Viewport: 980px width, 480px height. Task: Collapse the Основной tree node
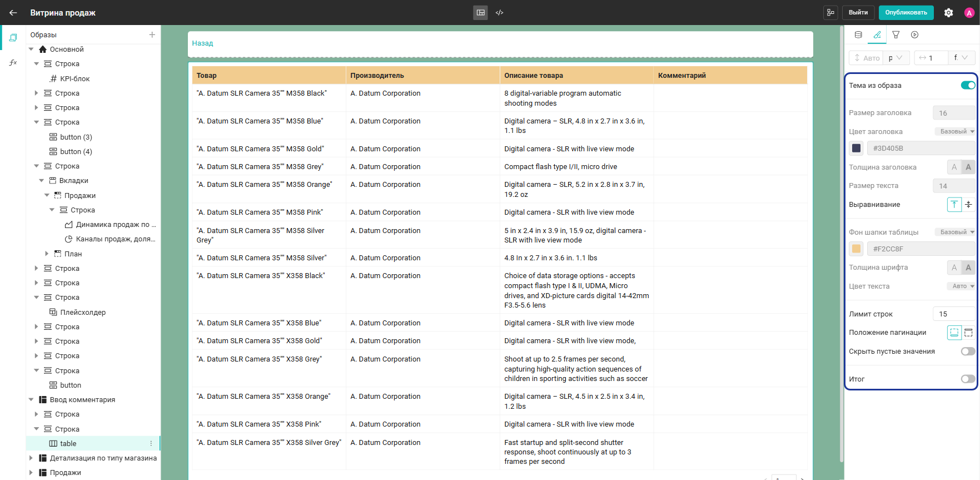[x=31, y=50]
